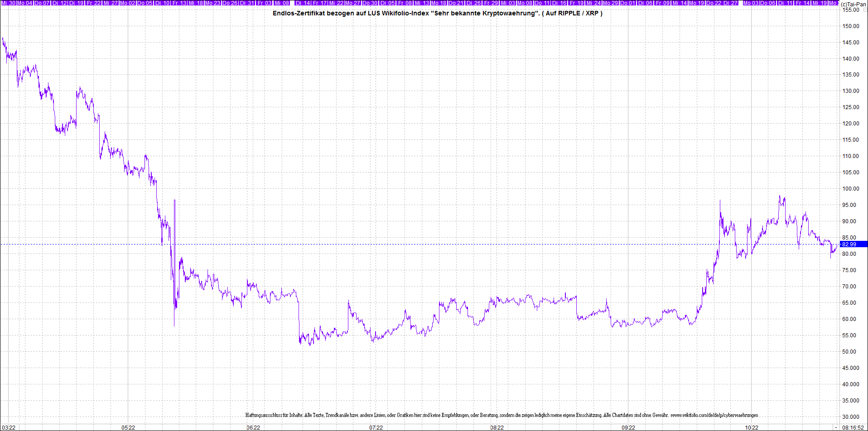
Task: Click the 120.00 price axis label
Action: pyautogui.click(x=851, y=124)
